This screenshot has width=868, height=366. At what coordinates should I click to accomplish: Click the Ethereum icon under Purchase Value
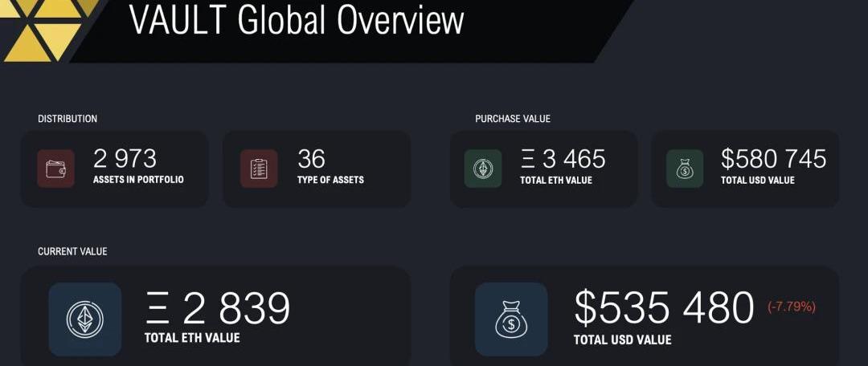click(x=483, y=169)
